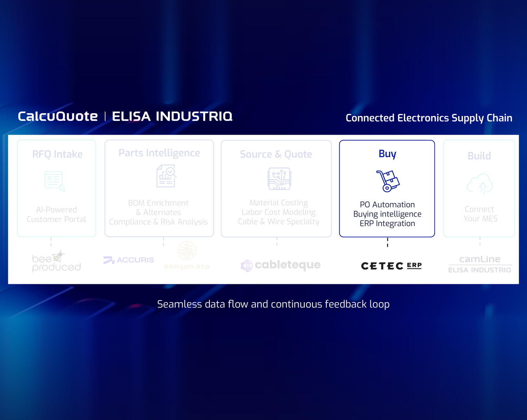Click 'Cable & Wire Specialty' text
Screen dimensions: 527x420
tap(279, 222)
